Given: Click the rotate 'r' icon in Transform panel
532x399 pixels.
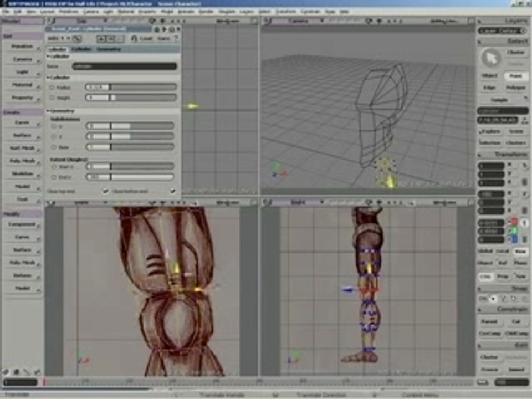Looking at the screenshot, I should (525, 195).
